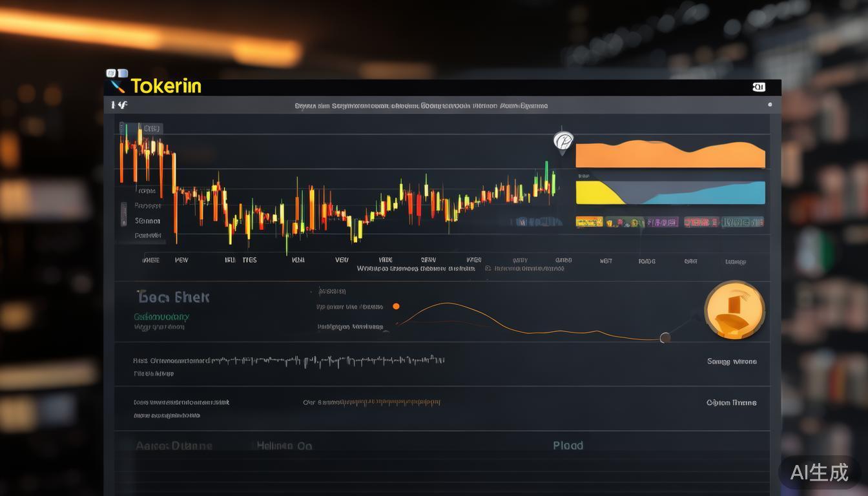Click the yellow badge icon below the area charts
This screenshot has width=868, height=496.
coord(588,221)
